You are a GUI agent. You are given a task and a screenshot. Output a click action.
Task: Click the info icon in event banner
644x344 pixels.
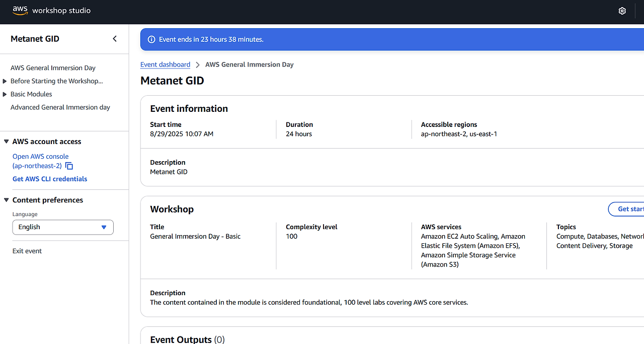click(x=151, y=39)
